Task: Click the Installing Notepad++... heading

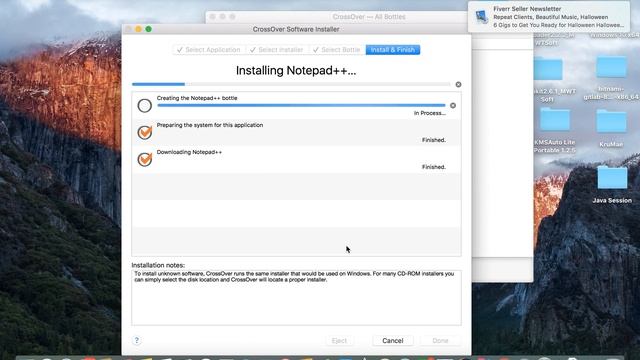Action: 296,71
